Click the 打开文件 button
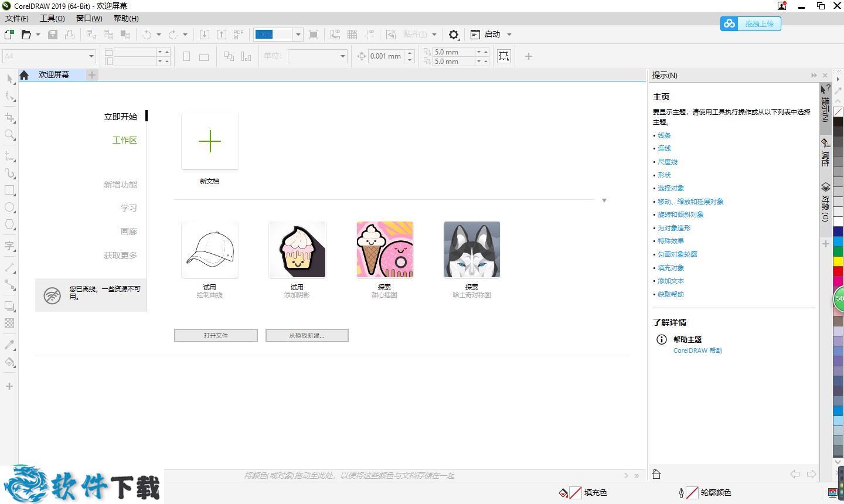The height and width of the screenshot is (504, 844). point(216,335)
